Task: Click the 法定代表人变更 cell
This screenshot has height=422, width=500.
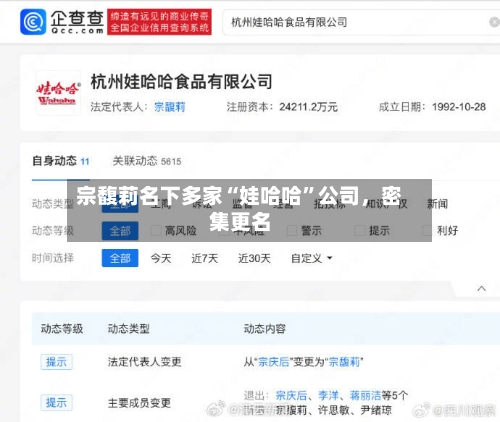Action: 144,362
